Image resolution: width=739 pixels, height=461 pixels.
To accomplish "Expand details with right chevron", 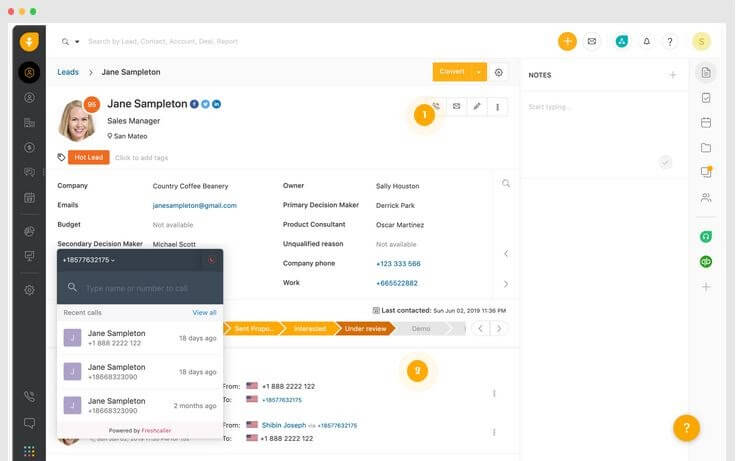I will tap(506, 284).
